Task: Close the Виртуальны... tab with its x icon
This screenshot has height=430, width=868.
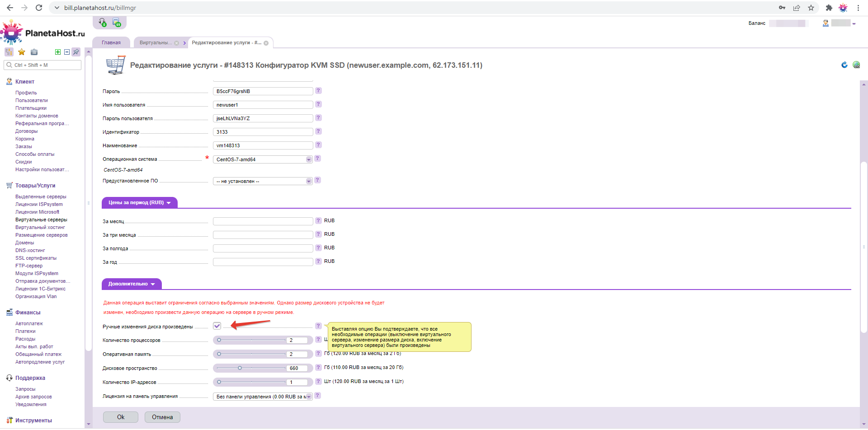Action: tap(177, 43)
